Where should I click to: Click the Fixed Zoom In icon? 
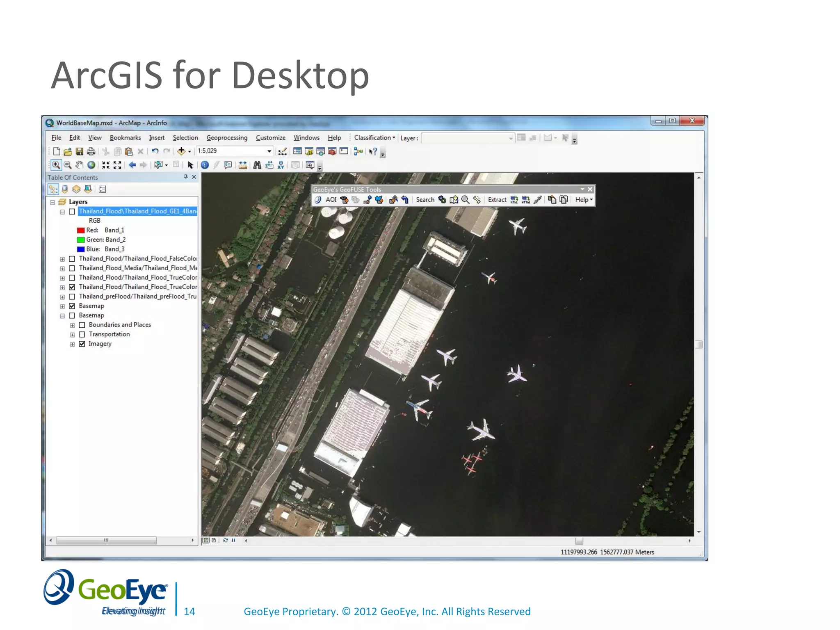pyautogui.click(x=106, y=165)
